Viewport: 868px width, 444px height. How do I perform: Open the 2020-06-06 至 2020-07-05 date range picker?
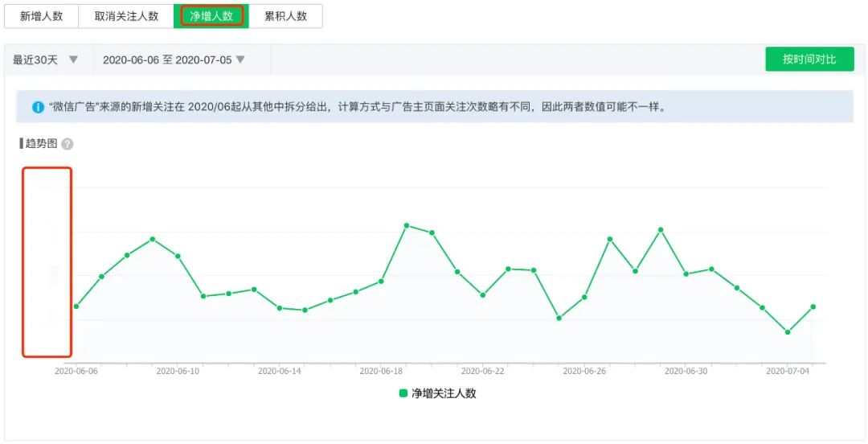(174, 60)
